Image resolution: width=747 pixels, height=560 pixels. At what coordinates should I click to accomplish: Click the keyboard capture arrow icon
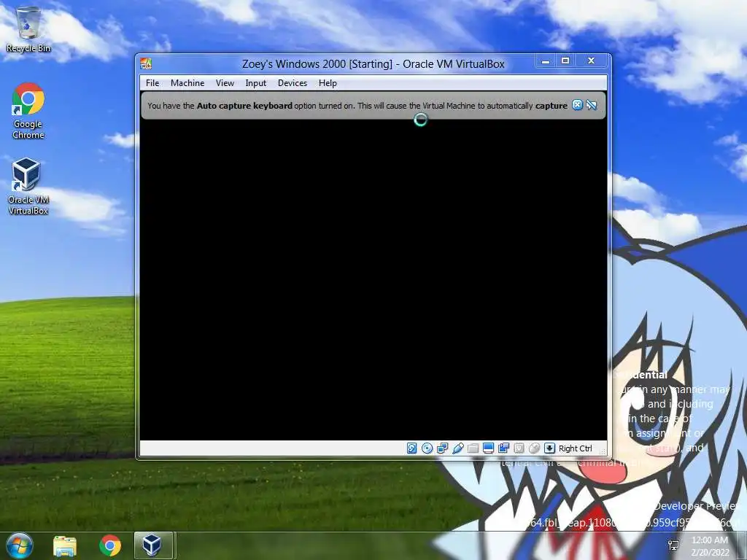tap(549, 448)
